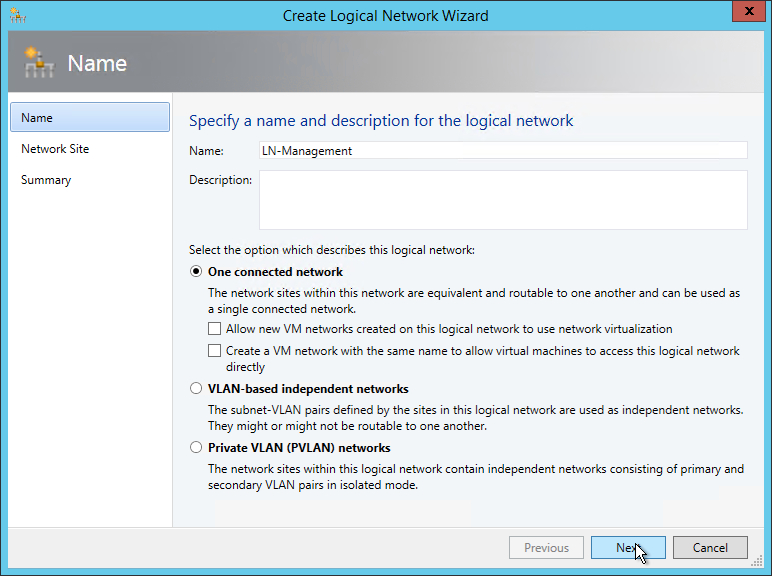Click the large Name header title
Screen dimensions: 772x576
click(x=97, y=64)
